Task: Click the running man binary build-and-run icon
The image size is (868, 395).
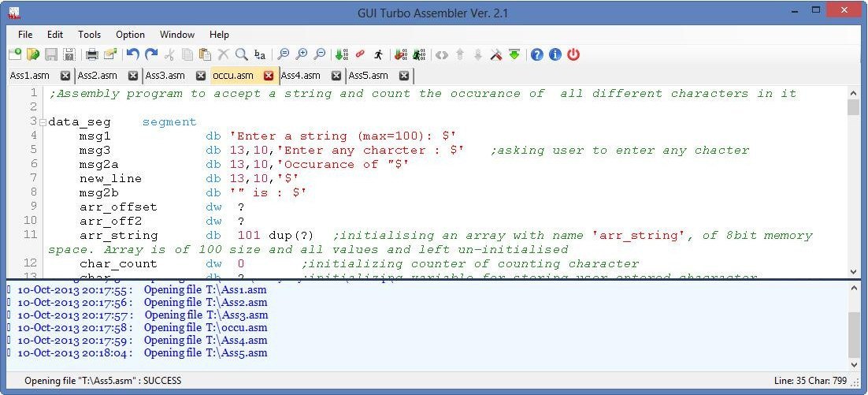Action: (x=419, y=54)
